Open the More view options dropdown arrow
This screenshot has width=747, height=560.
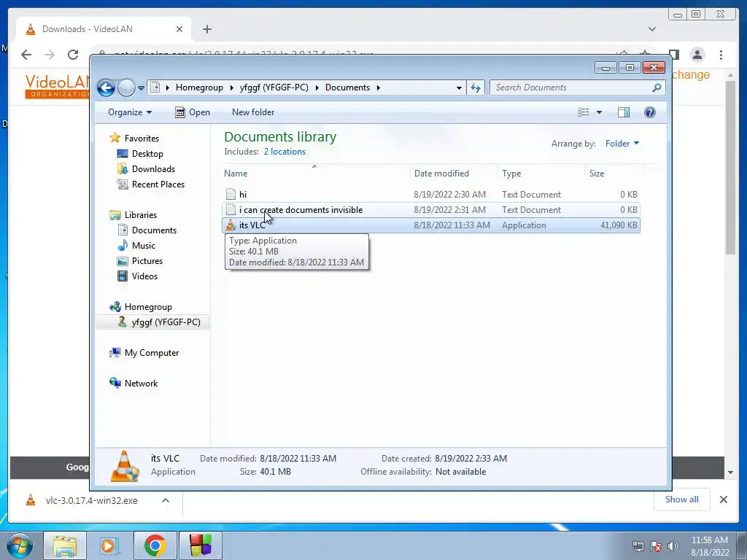point(600,112)
